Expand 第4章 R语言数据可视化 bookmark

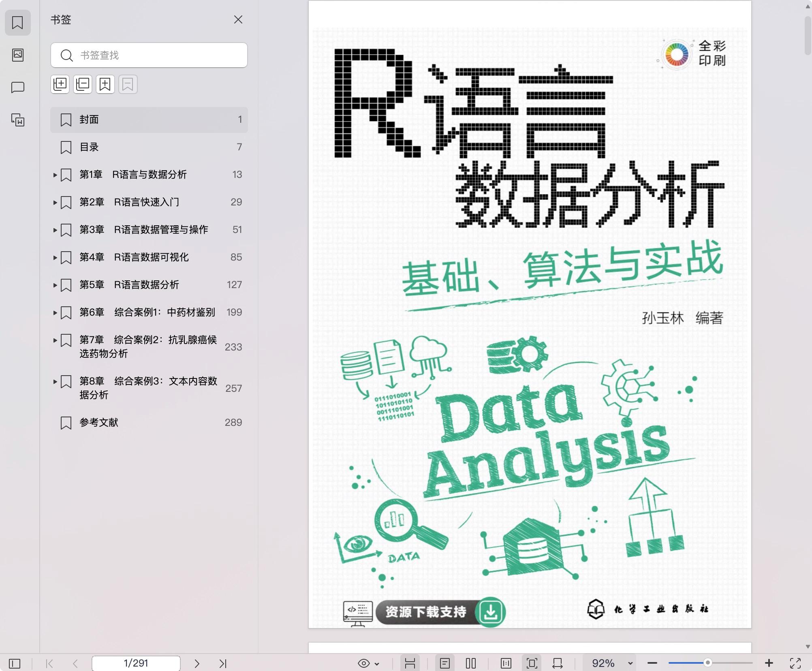point(55,258)
